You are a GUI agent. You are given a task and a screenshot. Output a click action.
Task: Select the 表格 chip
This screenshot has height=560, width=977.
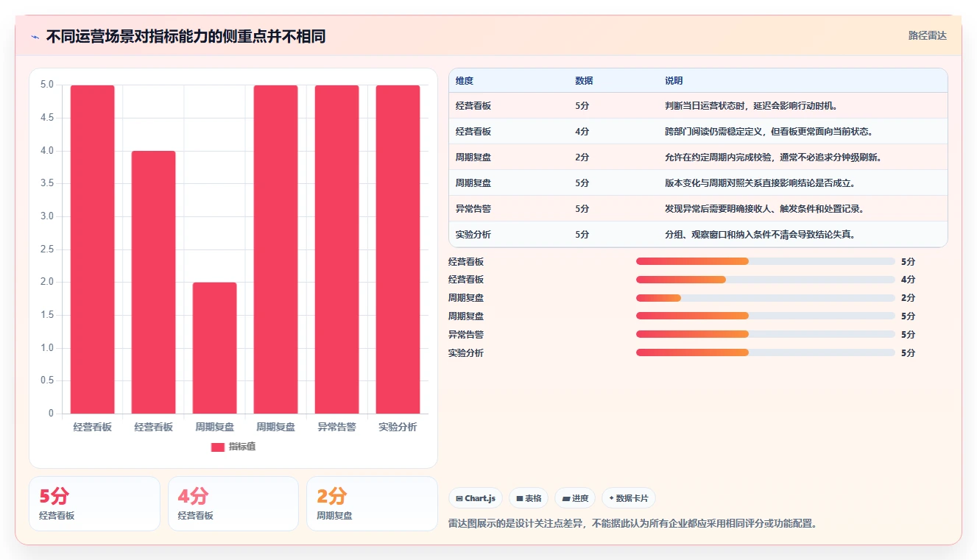[529, 498]
